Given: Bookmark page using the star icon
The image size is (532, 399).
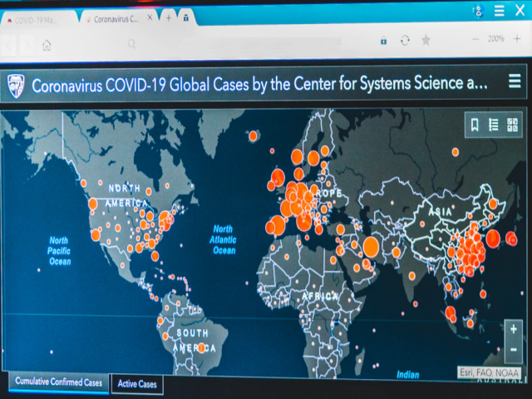Looking at the screenshot, I should tap(426, 40).
